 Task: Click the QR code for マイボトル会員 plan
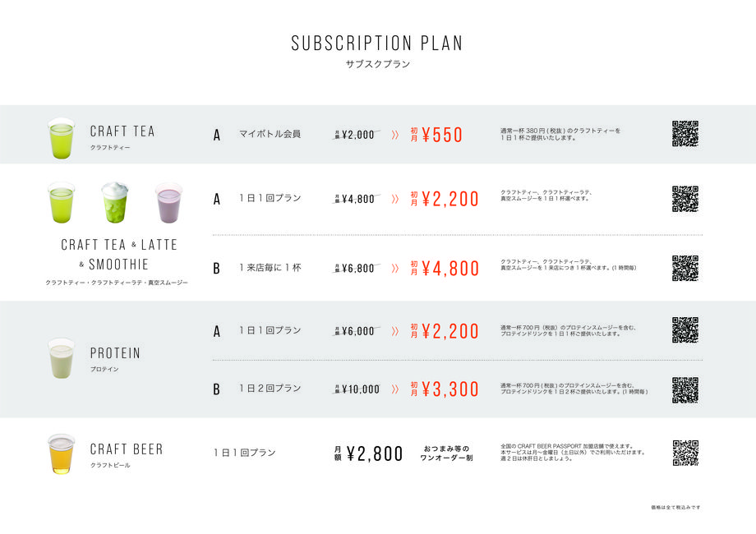pos(685,133)
